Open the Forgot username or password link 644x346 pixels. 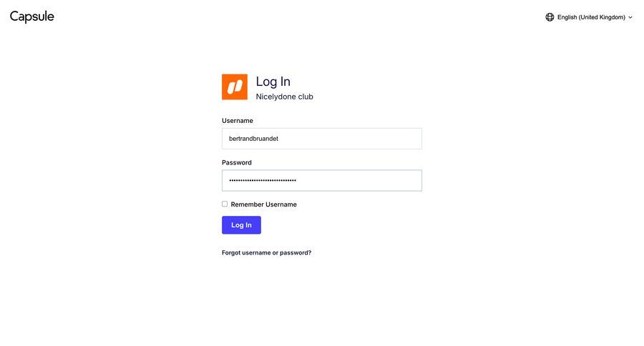point(267,253)
